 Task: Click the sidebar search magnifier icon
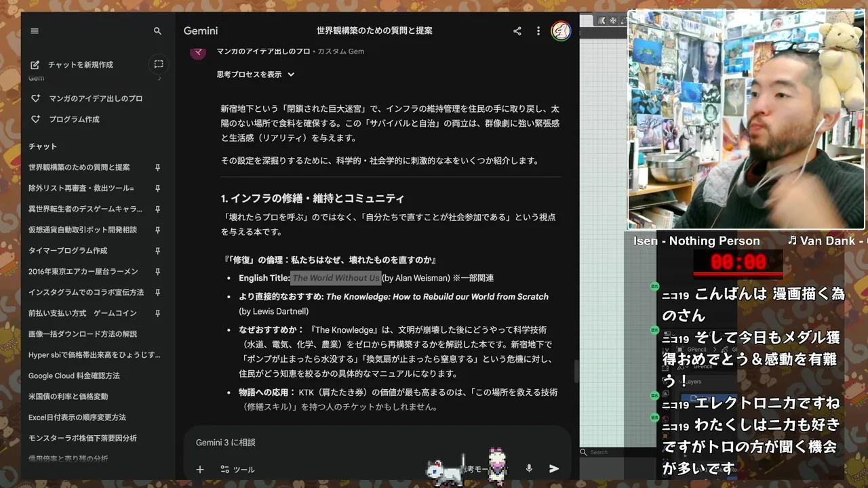pyautogui.click(x=157, y=31)
